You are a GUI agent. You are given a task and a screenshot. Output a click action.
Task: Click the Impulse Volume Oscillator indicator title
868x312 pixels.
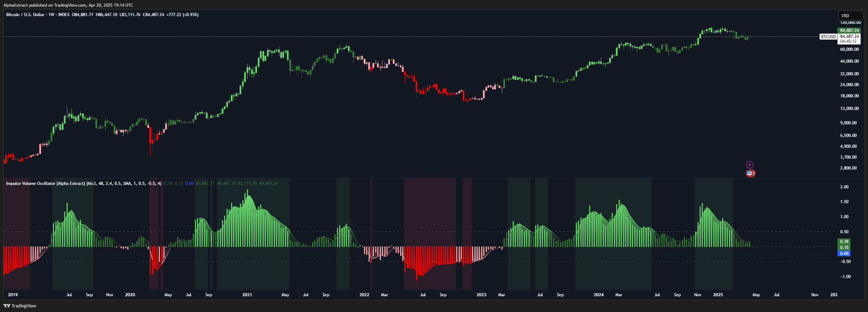(46, 183)
